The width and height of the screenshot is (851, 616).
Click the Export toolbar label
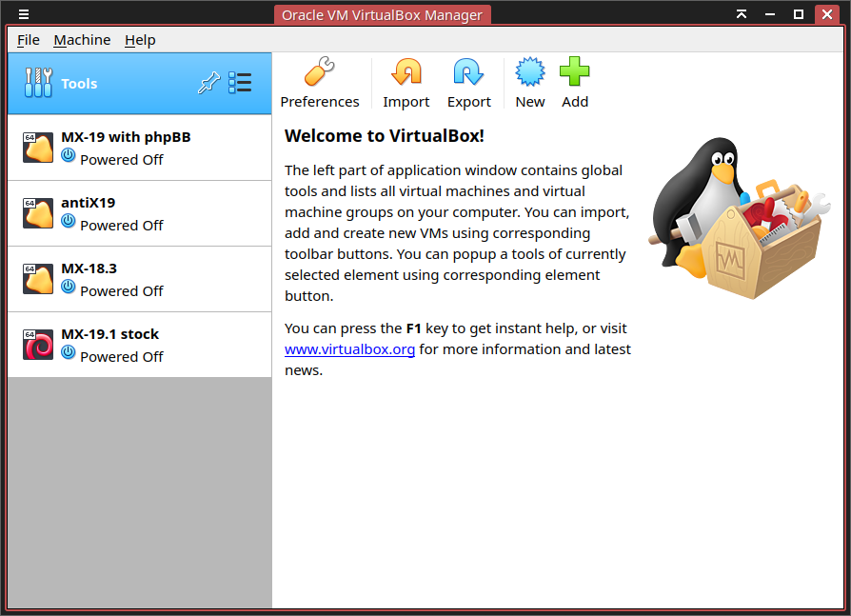coord(469,102)
